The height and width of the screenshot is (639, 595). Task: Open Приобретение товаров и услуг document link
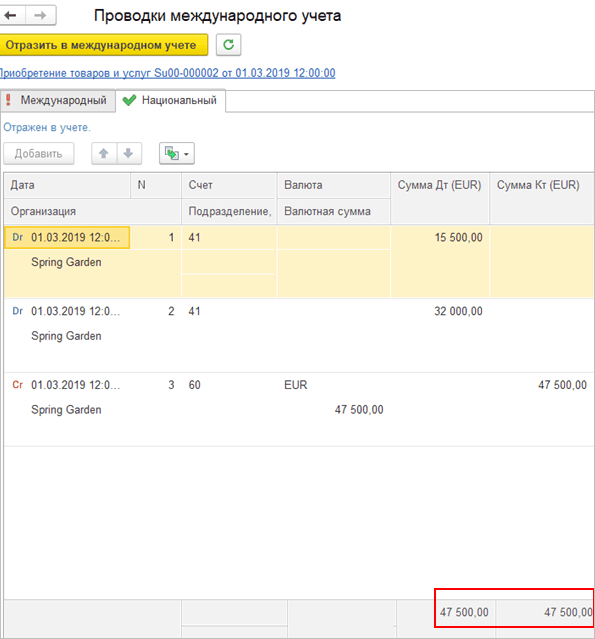click(x=167, y=73)
